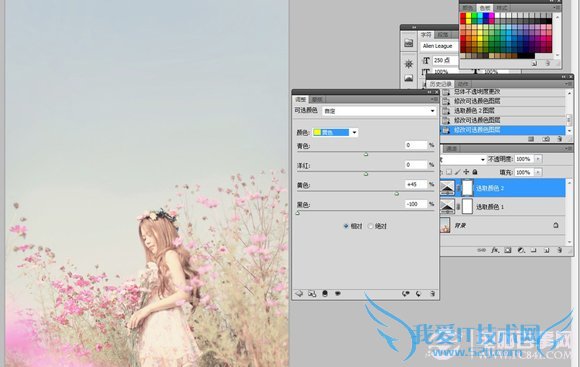The height and width of the screenshot is (367, 580).
Task: Switch to the 蒙版 (Masks) tab
Action: pyautogui.click(x=317, y=100)
